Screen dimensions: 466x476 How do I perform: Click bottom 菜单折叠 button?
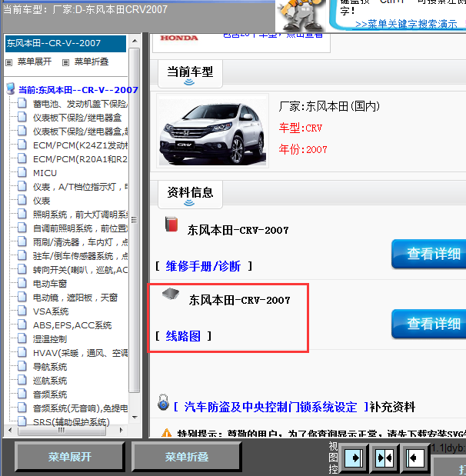186,457
